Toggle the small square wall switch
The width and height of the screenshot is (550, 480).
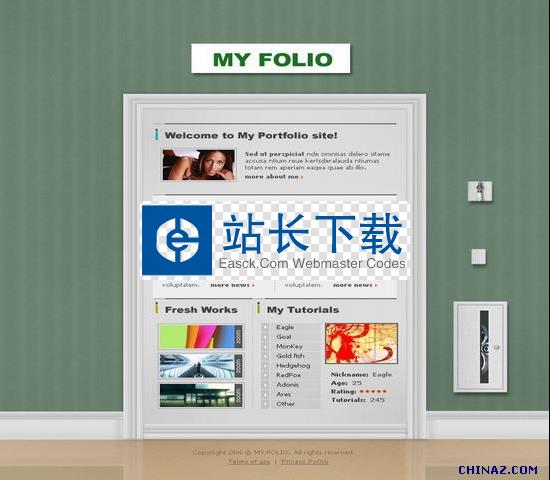(479, 256)
